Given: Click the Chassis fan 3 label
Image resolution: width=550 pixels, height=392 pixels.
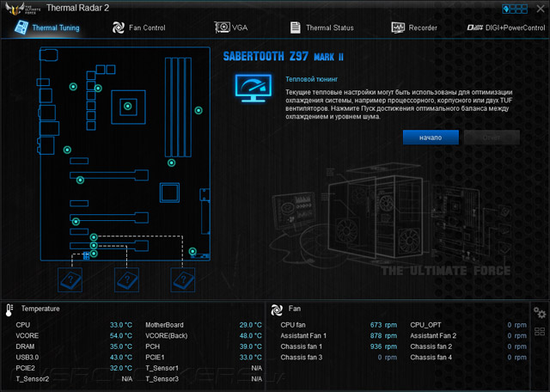Looking at the screenshot, I should (x=302, y=358).
